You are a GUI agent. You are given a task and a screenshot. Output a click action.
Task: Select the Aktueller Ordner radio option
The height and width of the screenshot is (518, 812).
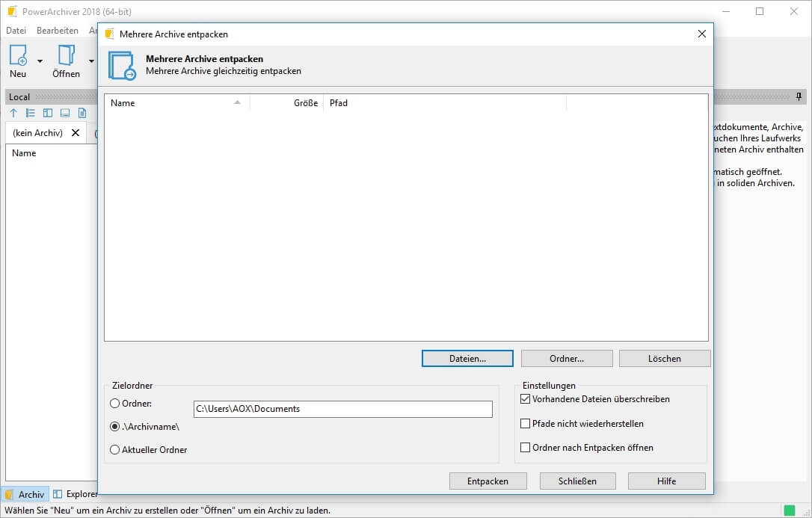click(114, 450)
